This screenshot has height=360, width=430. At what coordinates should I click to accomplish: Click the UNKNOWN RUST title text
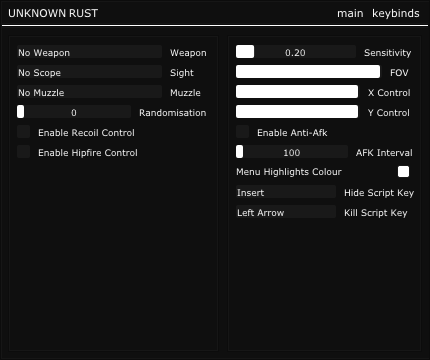(x=53, y=13)
